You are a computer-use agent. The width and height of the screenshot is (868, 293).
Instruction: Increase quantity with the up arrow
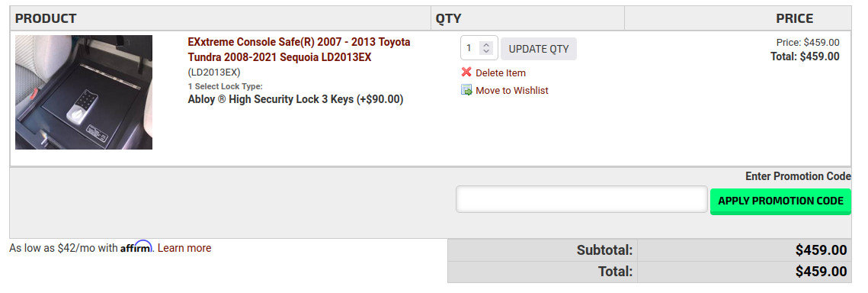486,45
